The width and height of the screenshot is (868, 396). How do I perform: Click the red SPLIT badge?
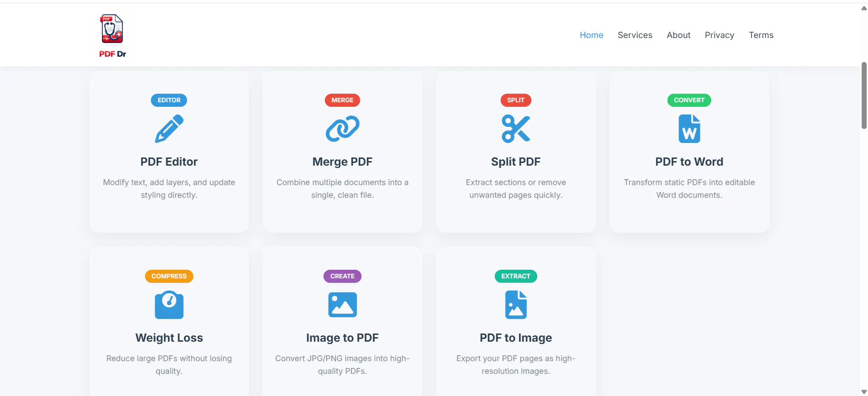click(516, 100)
